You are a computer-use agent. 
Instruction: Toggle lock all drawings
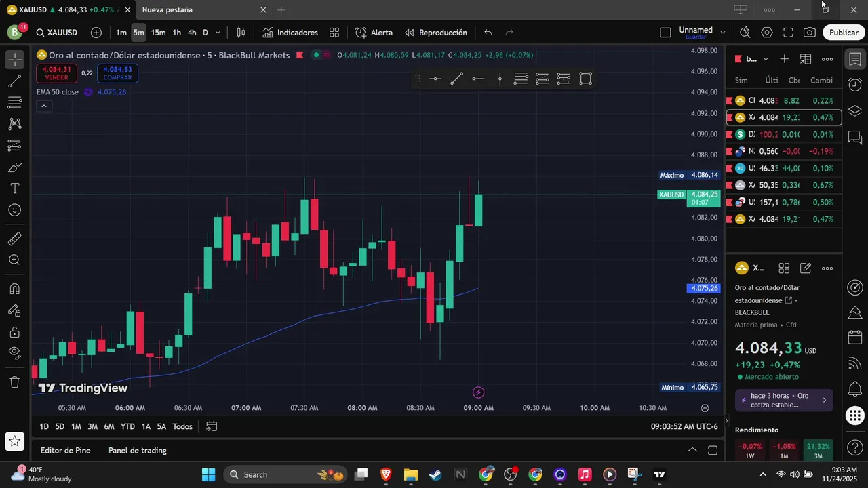pyautogui.click(x=14, y=332)
